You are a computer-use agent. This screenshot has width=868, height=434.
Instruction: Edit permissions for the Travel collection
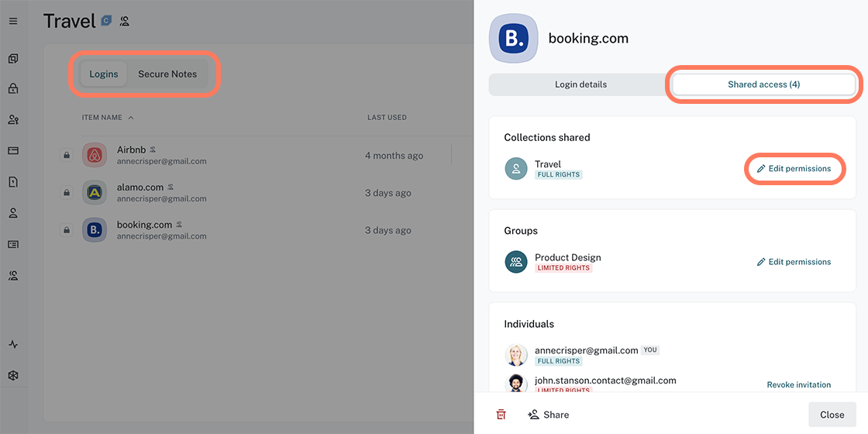pyautogui.click(x=794, y=169)
